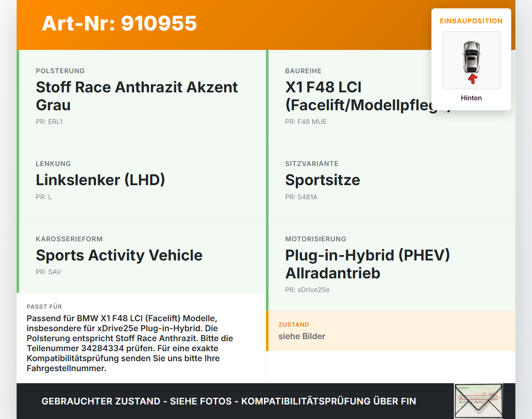Select Plug-in-Hybrid (PHEV) Allradantrieb entry
The width and height of the screenshot is (532, 419).
(x=367, y=264)
